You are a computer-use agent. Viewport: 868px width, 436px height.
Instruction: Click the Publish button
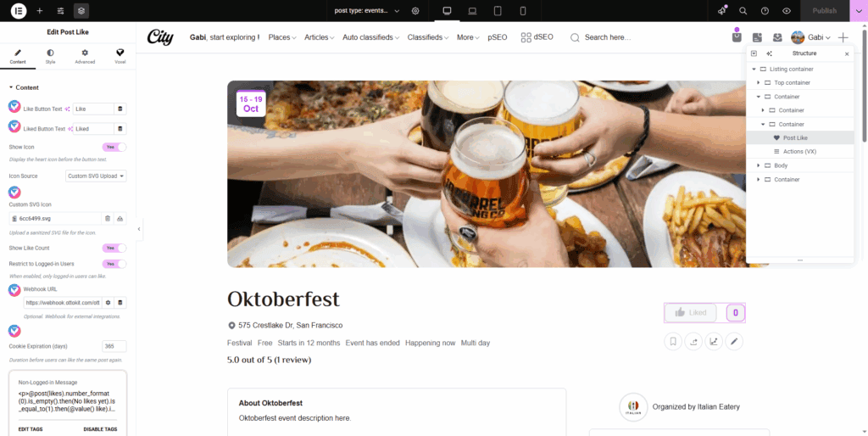tap(824, 10)
